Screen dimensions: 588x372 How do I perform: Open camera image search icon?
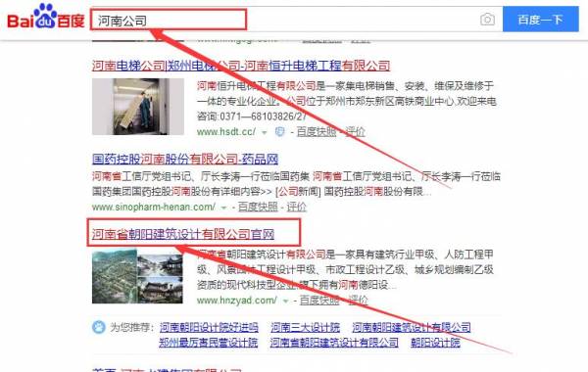pyautogui.click(x=487, y=20)
